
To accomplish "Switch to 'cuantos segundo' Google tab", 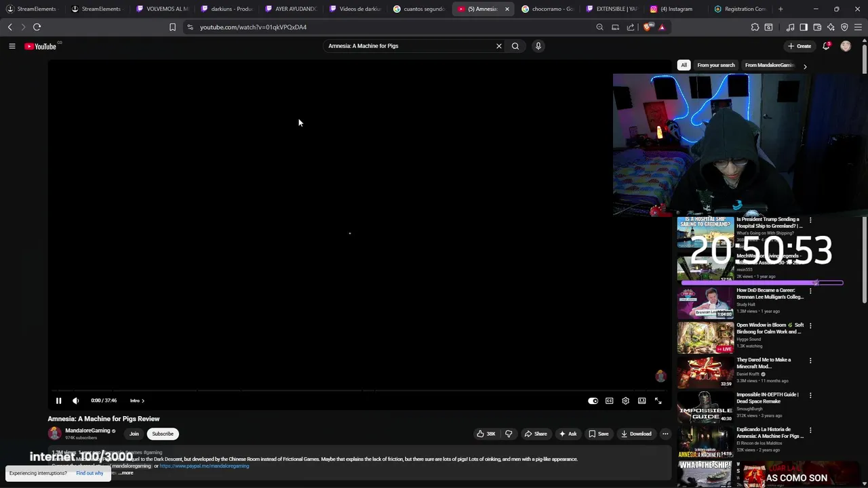I will [418, 9].
